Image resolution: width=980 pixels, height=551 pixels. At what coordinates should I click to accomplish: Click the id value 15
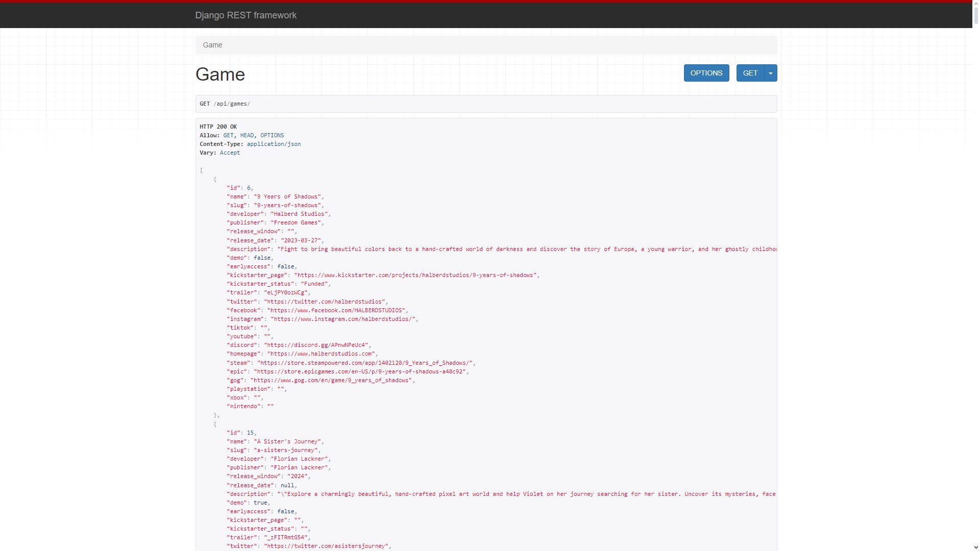250,433
